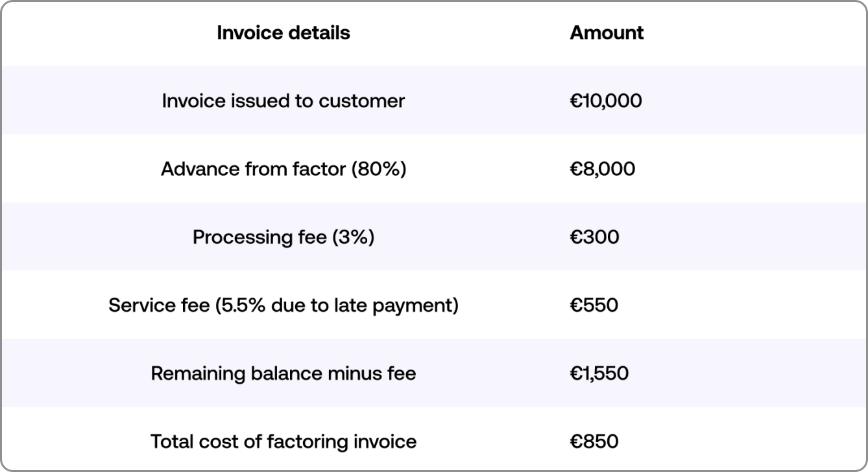Click the "Invoice issued to customer" label
This screenshot has width=868, height=472.
pyautogui.click(x=283, y=101)
